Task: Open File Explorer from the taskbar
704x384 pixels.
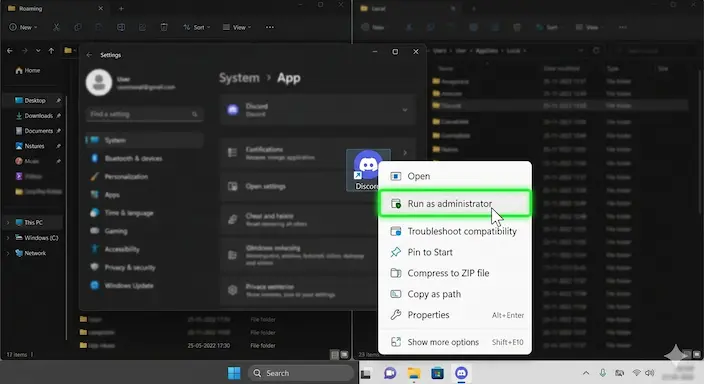Action: coord(414,373)
